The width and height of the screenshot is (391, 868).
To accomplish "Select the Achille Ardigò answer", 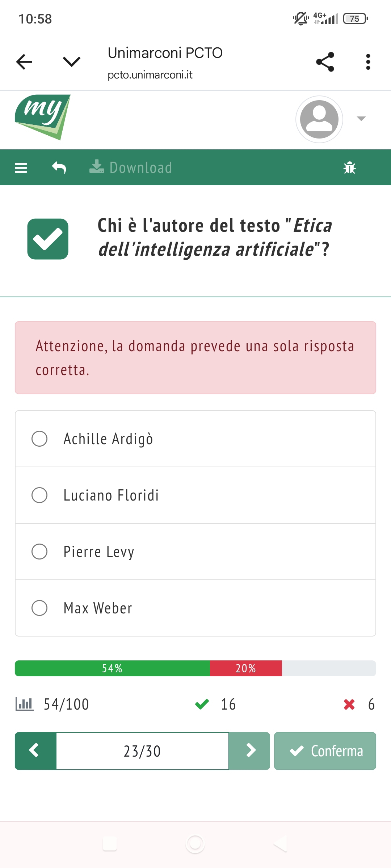I will click(39, 439).
